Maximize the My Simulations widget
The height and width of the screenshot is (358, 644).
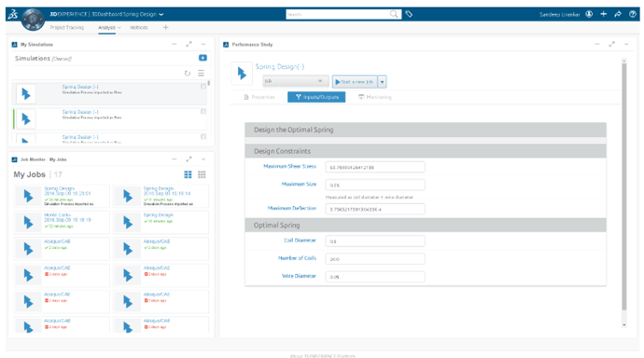click(189, 44)
